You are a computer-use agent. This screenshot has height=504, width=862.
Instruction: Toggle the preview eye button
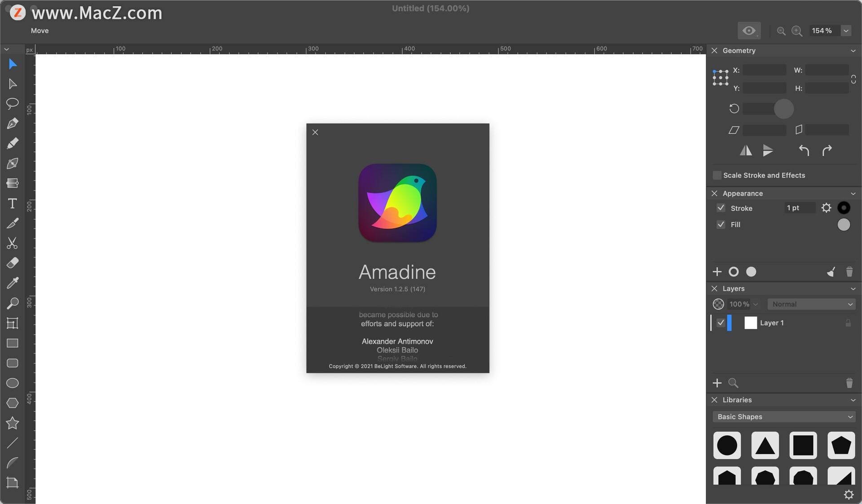coord(749,31)
